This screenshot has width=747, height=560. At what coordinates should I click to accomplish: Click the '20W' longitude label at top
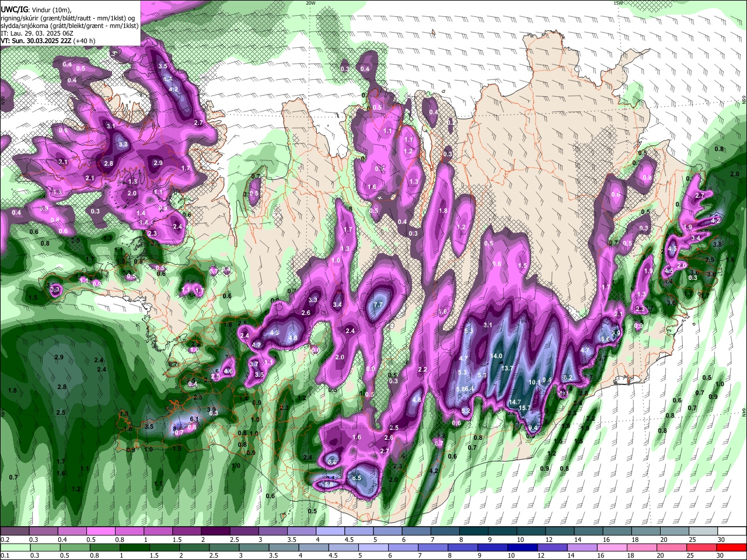click(310, 3)
